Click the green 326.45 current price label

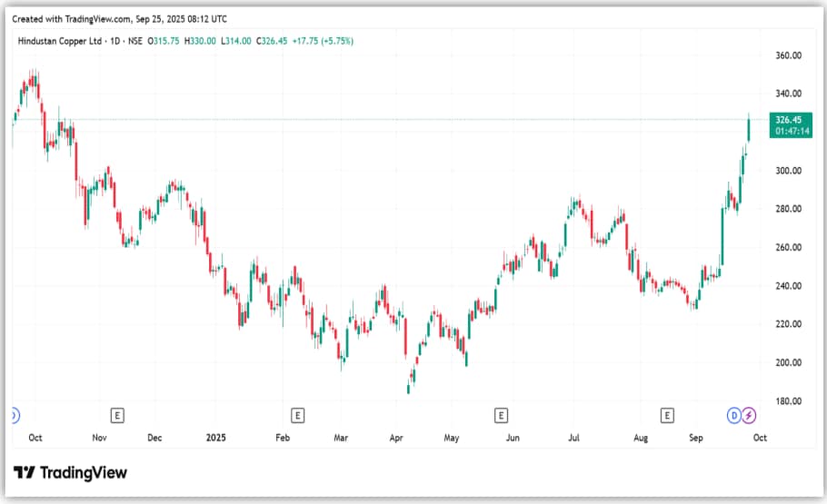787,119
